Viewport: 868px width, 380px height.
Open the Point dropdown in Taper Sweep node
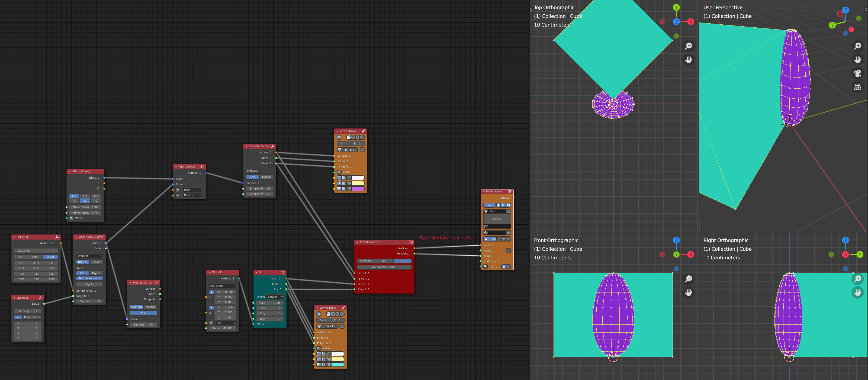[x=192, y=190]
